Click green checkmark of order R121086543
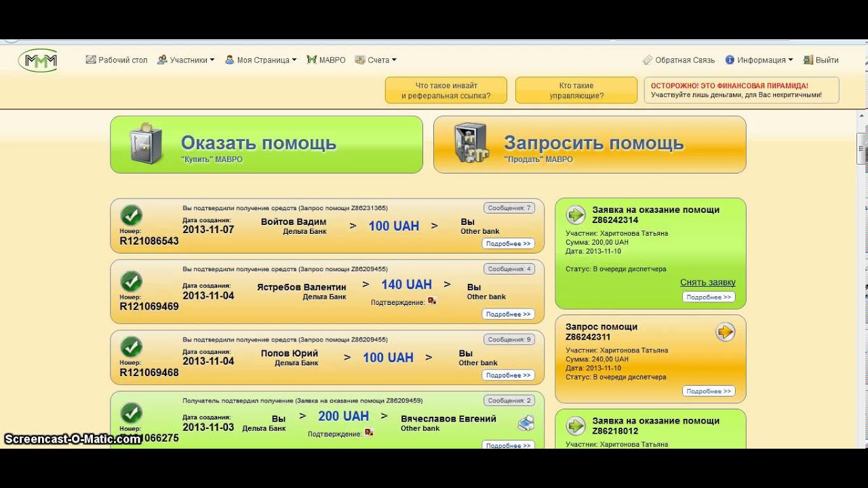Image resolution: width=868 pixels, height=488 pixels. (x=132, y=216)
